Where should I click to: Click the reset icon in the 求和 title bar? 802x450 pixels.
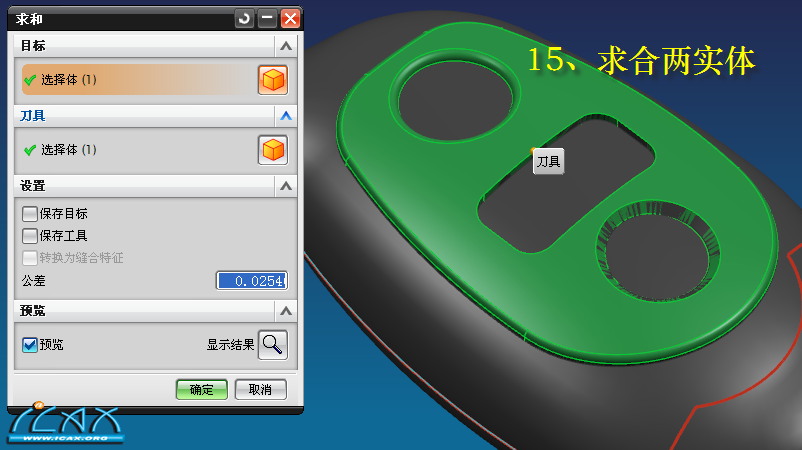[x=244, y=19]
